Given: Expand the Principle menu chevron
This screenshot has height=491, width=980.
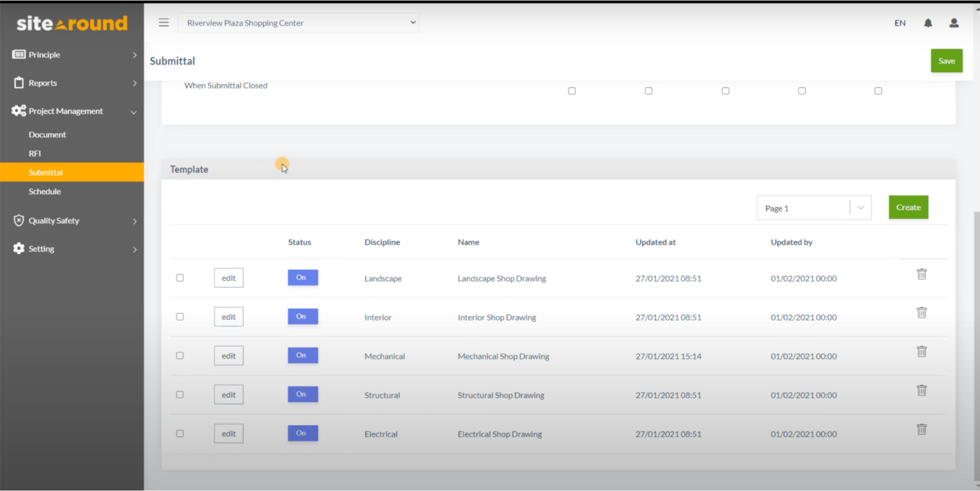Looking at the screenshot, I should click(135, 55).
